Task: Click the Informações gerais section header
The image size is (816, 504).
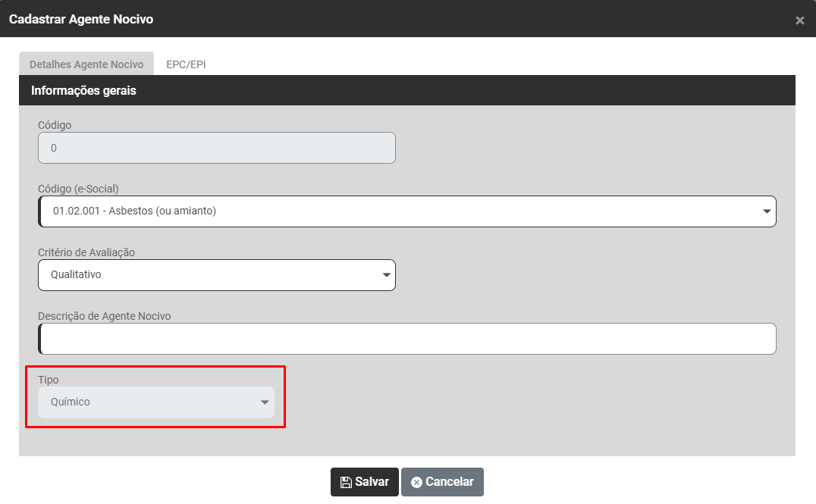Action: point(83,91)
